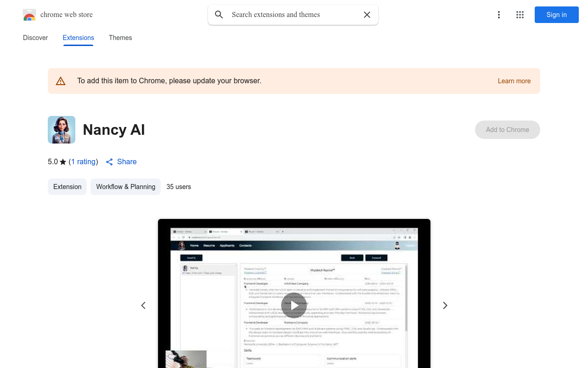The image size is (588, 368).
Task: Click the Chrome Web Store logo
Action: 29,15
